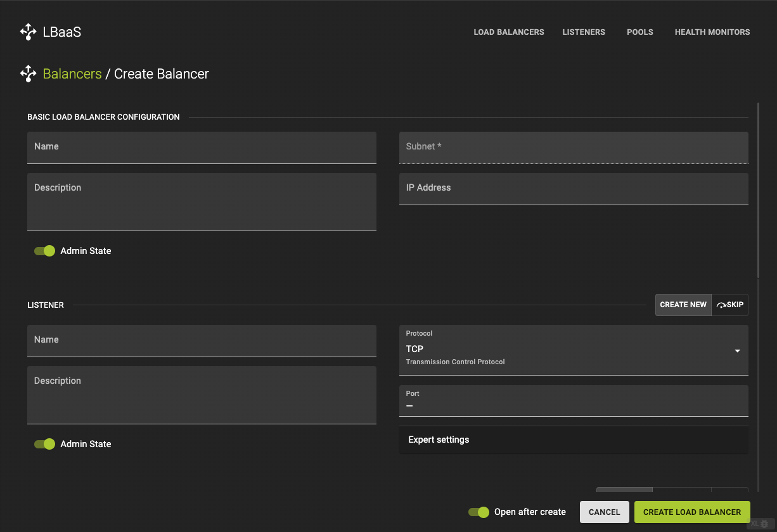Image resolution: width=777 pixels, height=532 pixels.
Task: Click the Skip listener button
Action: click(x=730, y=305)
